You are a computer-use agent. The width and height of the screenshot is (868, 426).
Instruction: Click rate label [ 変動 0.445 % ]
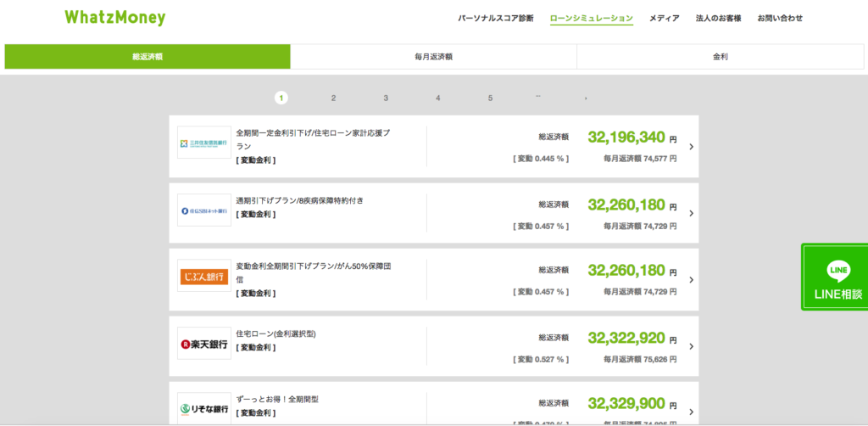(541, 159)
